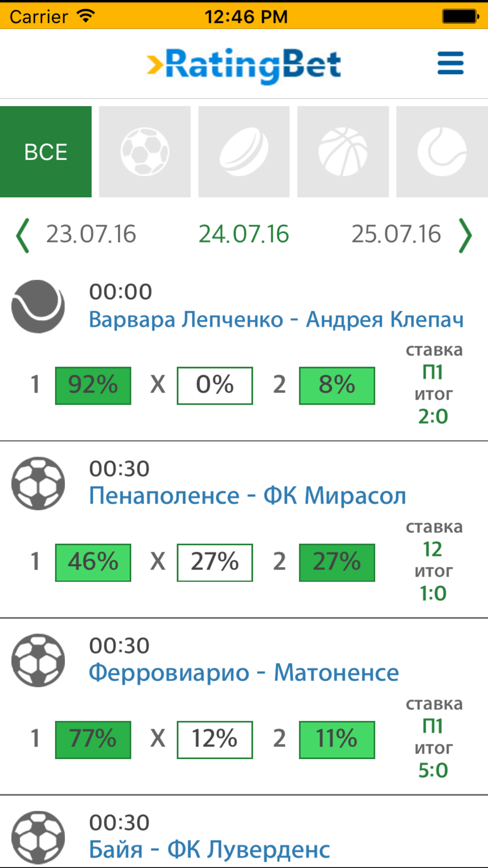
Task: Go to next date with right chevron
Action: pyautogui.click(x=466, y=236)
